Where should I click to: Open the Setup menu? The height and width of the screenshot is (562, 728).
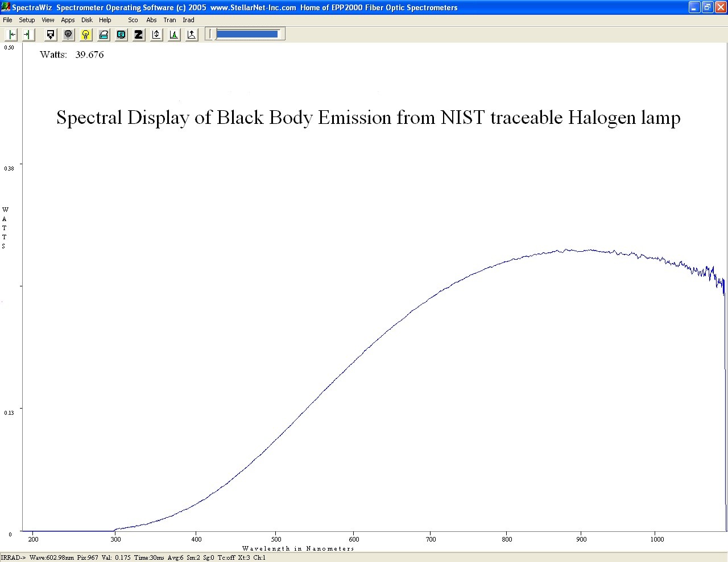(27, 20)
